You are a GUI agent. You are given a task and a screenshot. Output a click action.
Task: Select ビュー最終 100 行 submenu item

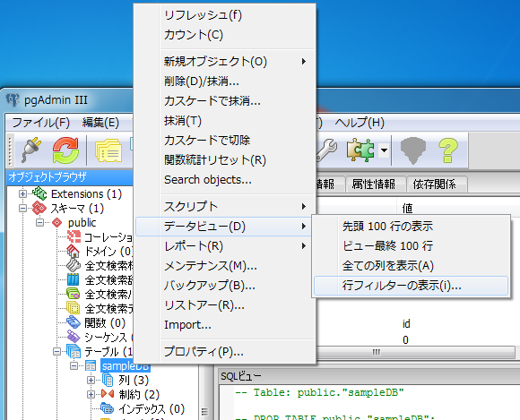[411, 245]
